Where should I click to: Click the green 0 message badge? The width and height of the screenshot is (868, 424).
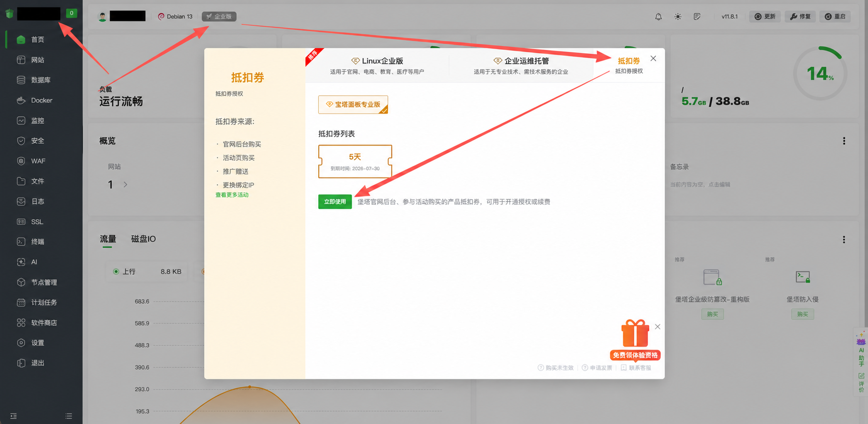72,13
